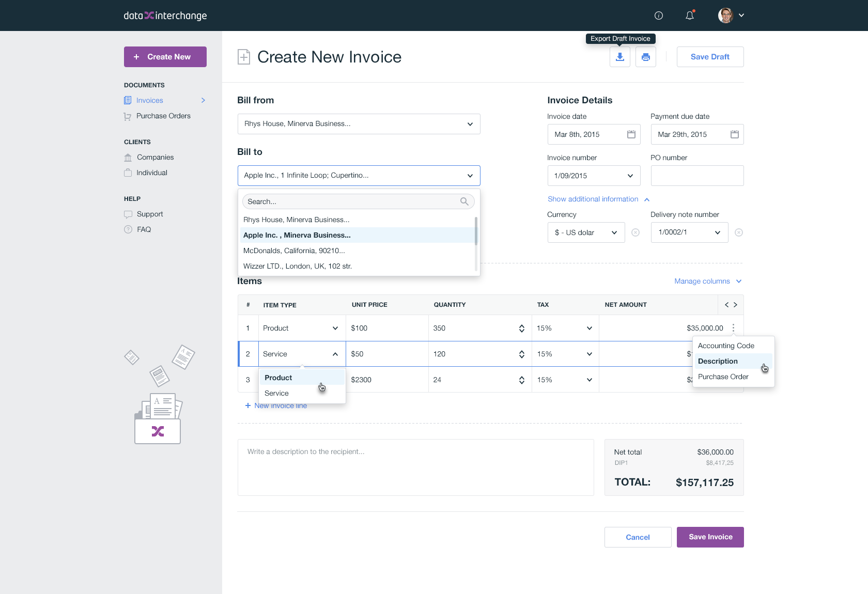Screen dimensions: 868x594
Task: Open Support from the Help section
Action: click(150, 214)
